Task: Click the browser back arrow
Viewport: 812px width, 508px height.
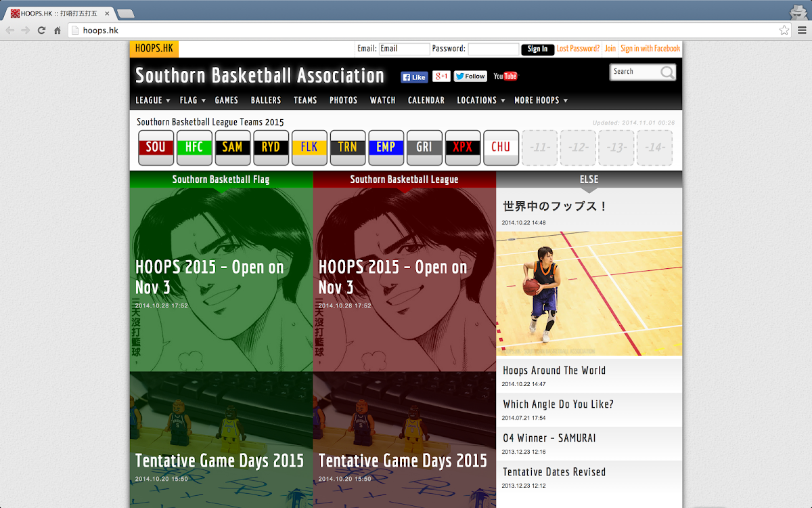Action: tap(10, 30)
